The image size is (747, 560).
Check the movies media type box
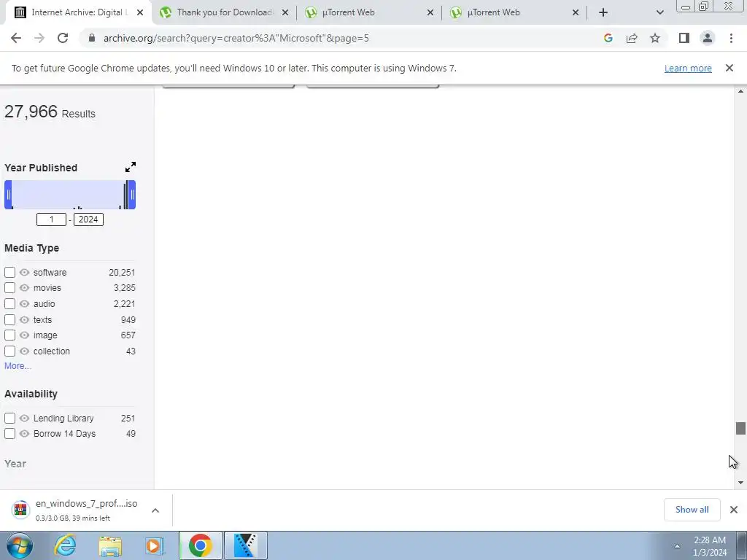tap(9, 287)
